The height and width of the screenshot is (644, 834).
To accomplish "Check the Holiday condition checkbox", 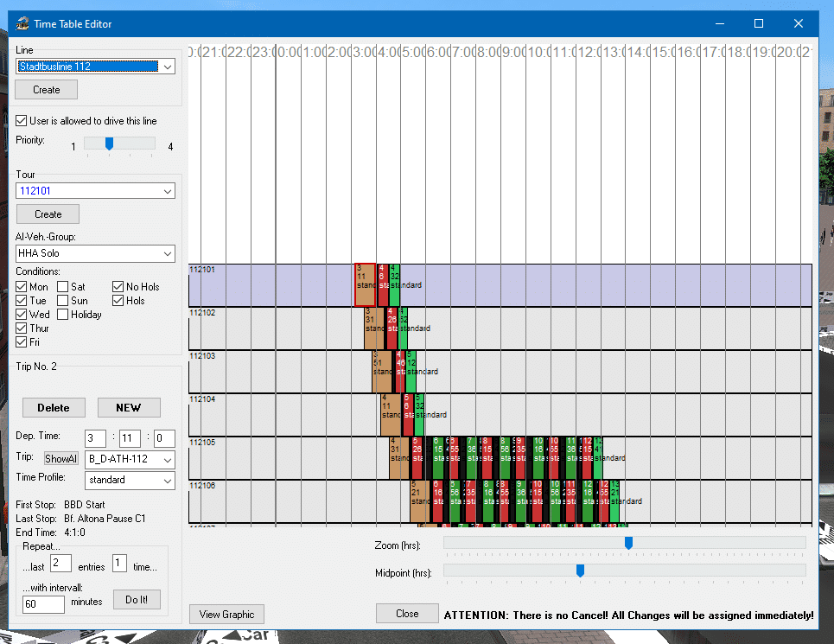I will point(64,315).
